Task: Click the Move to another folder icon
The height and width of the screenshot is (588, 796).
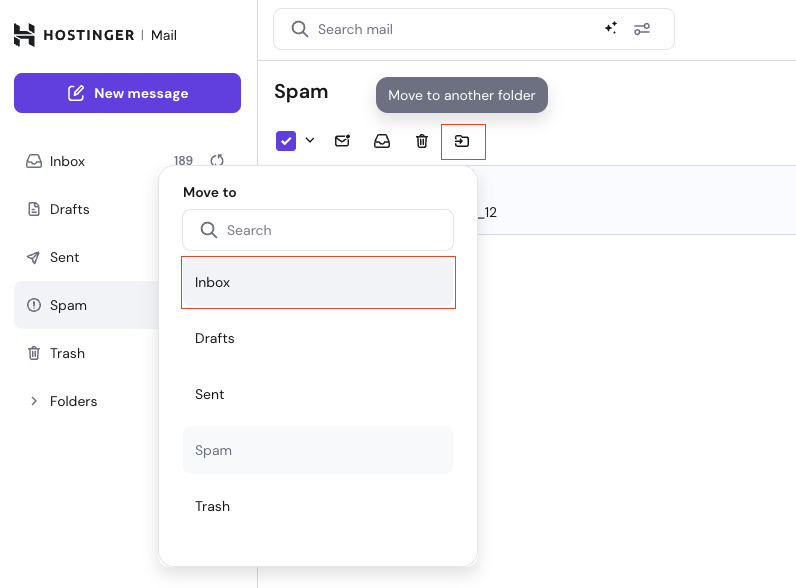Action: [x=462, y=141]
